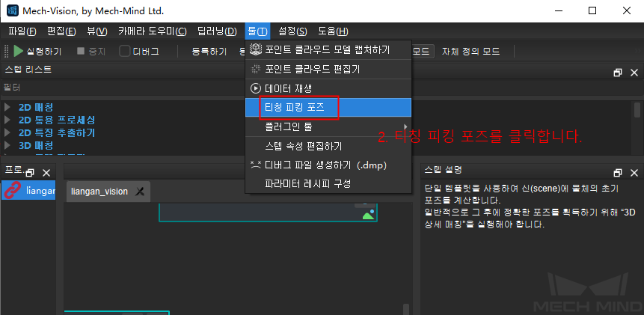Select the liangan project in the project list
644x315 pixels.
coord(28,190)
